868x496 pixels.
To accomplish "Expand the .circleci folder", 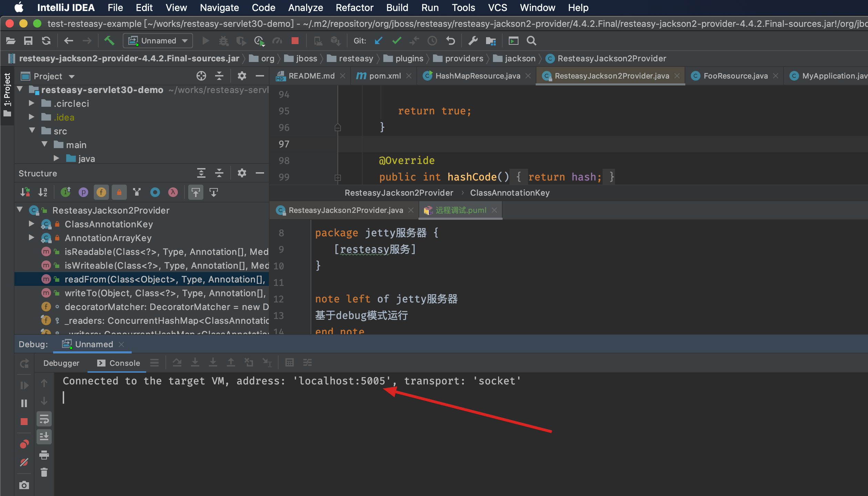I will tap(31, 103).
